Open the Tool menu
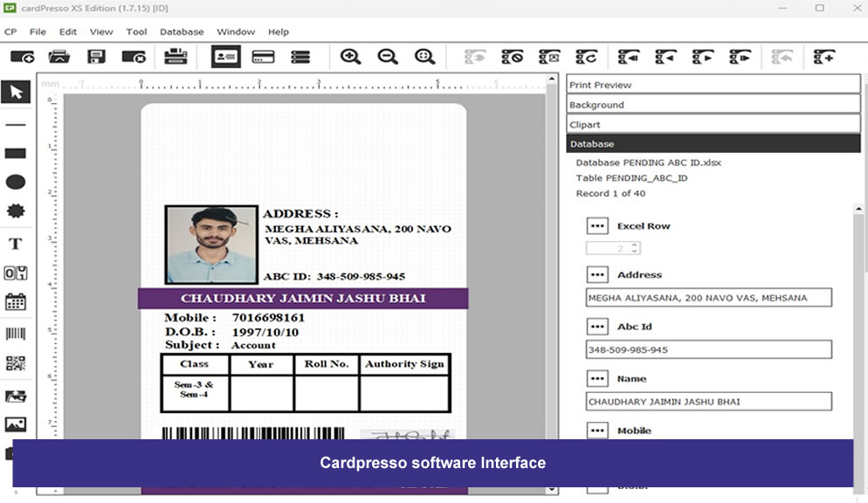The height and width of the screenshot is (503, 868). pos(136,32)
